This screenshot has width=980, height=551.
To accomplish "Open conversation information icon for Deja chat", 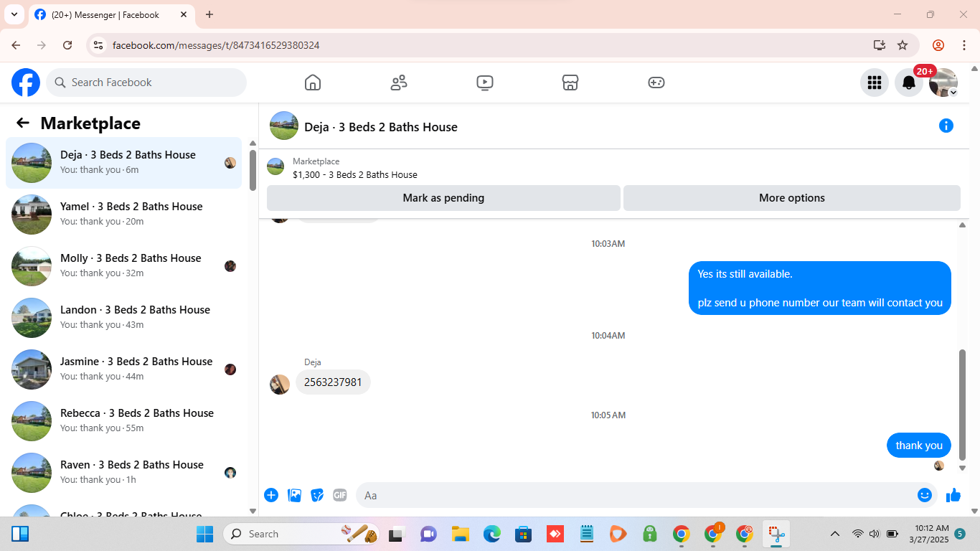I will pos(946,126).
